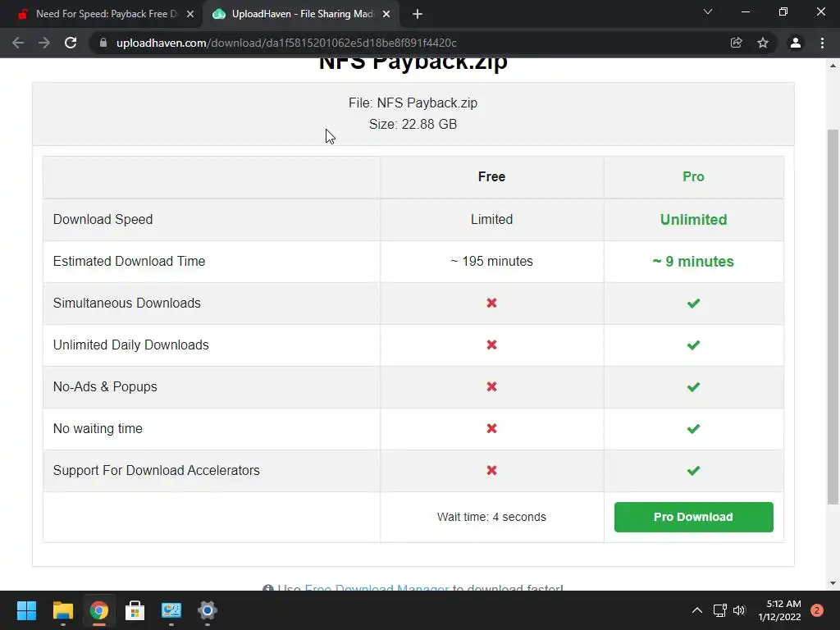840x630 pixels.
Task: Open File Explorer from the taskbar
Action: 62,610
